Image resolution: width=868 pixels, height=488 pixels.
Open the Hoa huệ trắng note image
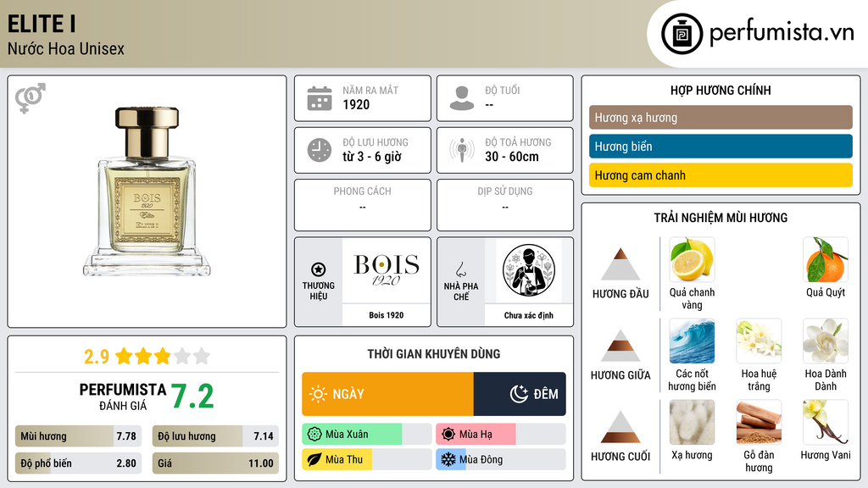coord(759,341)
